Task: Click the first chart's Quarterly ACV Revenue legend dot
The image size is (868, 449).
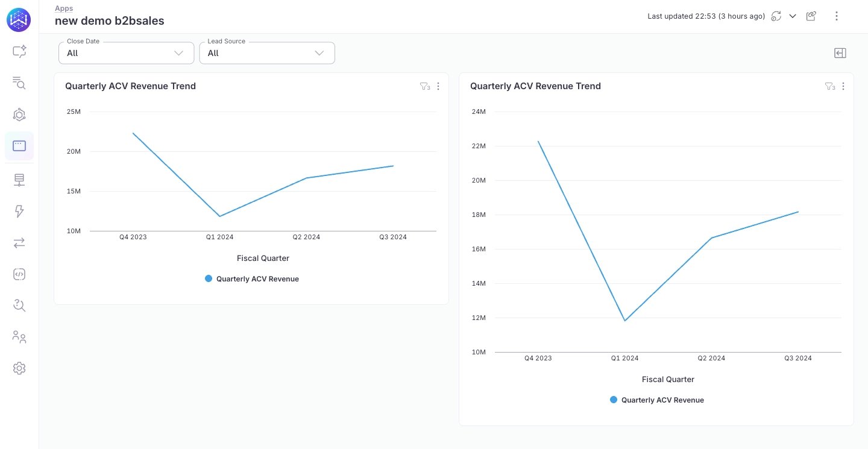Action: click(209, 278)
